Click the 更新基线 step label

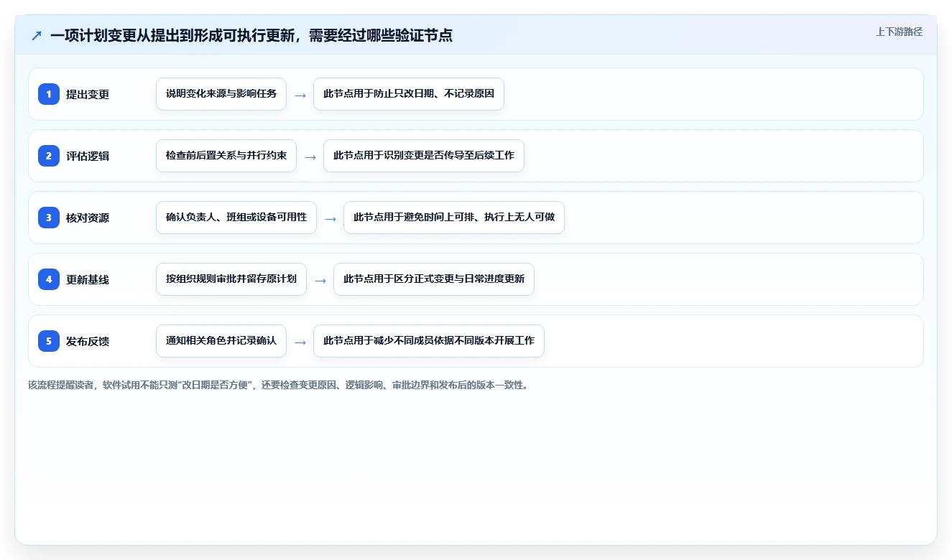point(88,279)
